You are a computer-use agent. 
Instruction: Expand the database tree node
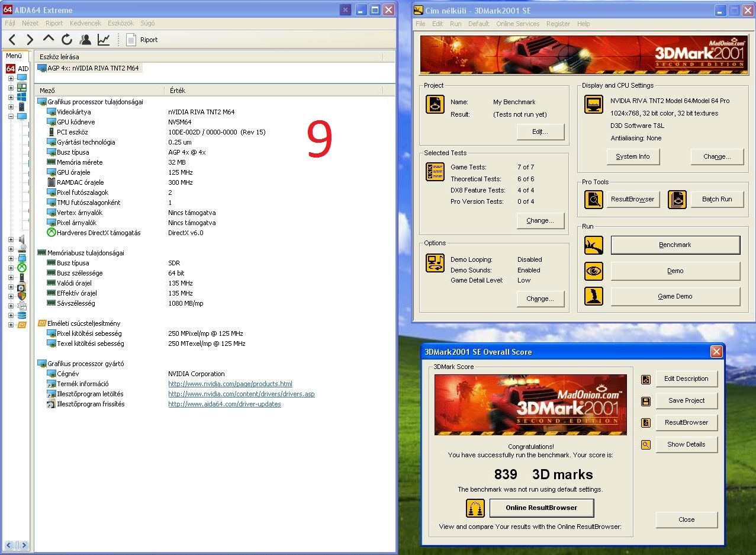(x=11, y=315)
